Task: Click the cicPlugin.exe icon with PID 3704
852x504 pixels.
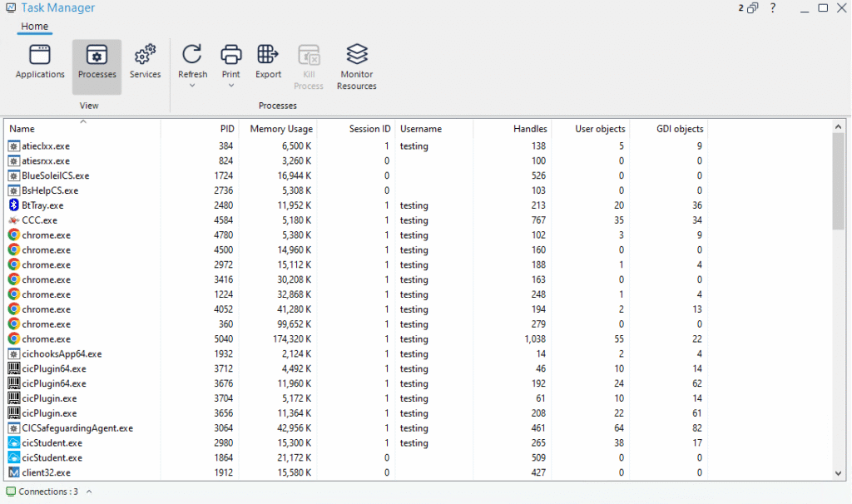Action: [13, 398]
